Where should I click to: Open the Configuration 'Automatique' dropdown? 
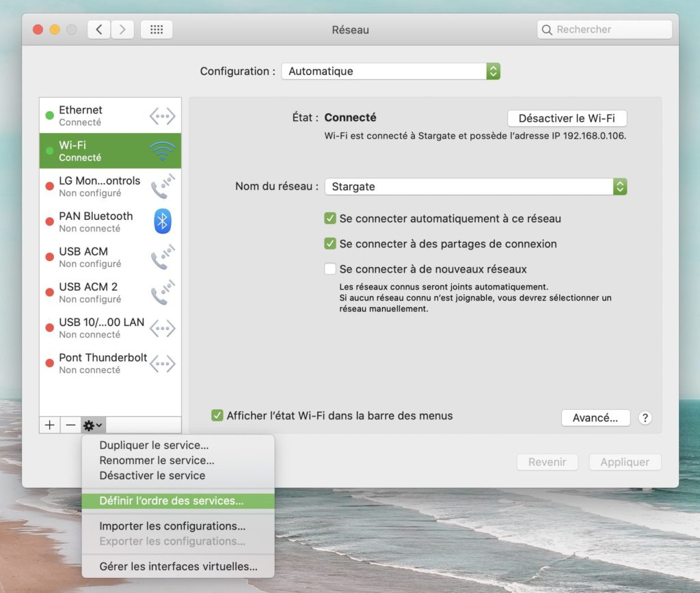pyautogui.click(x=390, y=71)
